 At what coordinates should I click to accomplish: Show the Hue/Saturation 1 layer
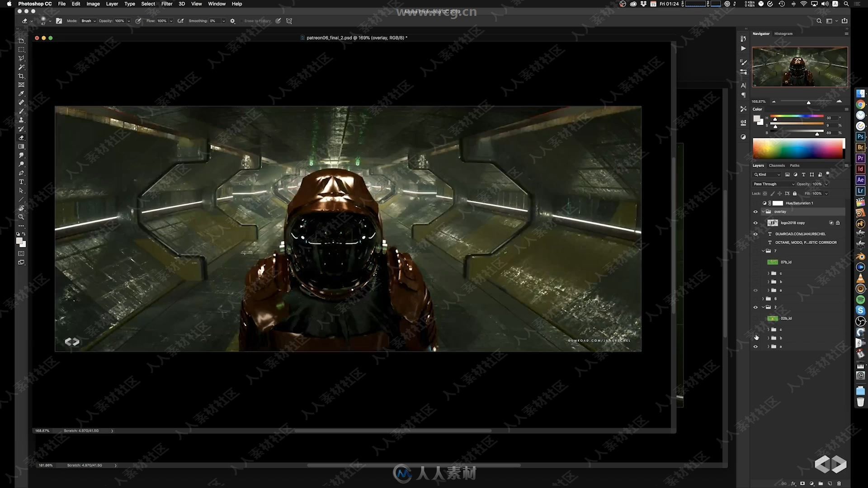pos(755,203)
